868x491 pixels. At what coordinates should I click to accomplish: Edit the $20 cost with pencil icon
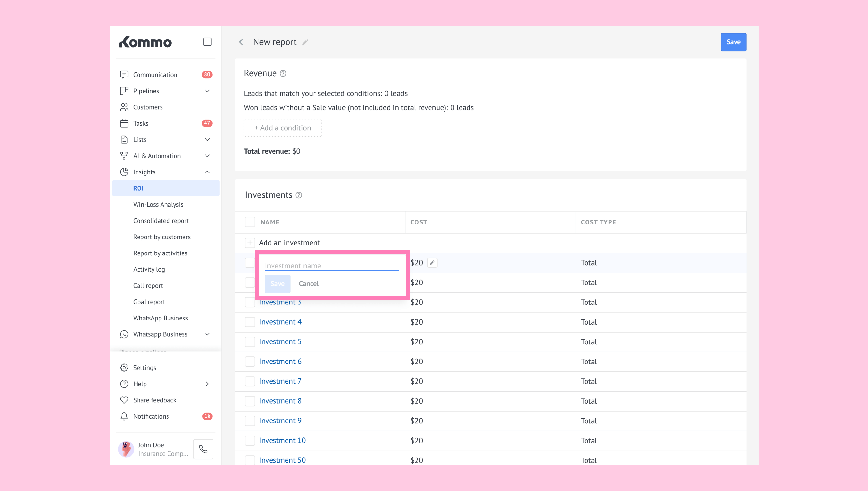[432, 263]
